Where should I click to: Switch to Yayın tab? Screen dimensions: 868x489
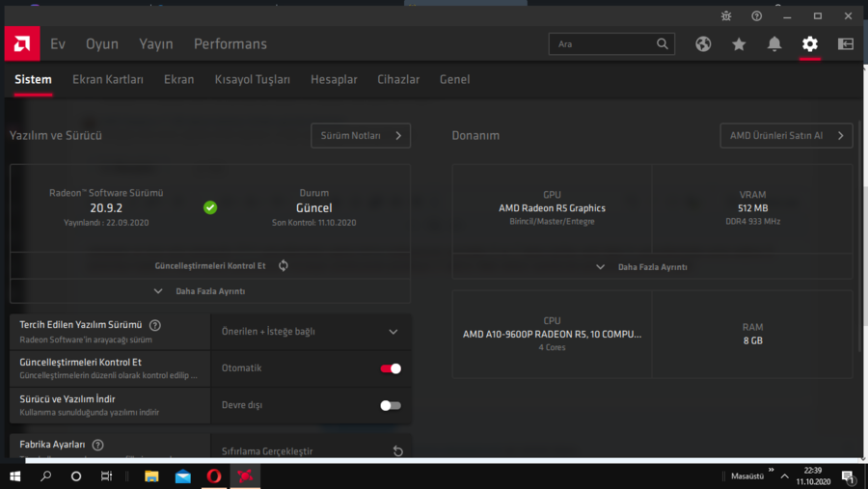(156, 43)
